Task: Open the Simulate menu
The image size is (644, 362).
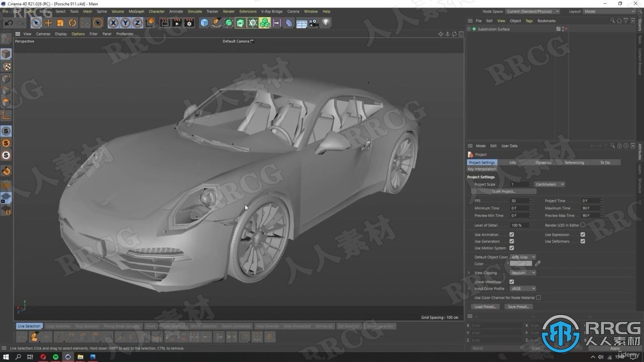Action: [195, 11]
